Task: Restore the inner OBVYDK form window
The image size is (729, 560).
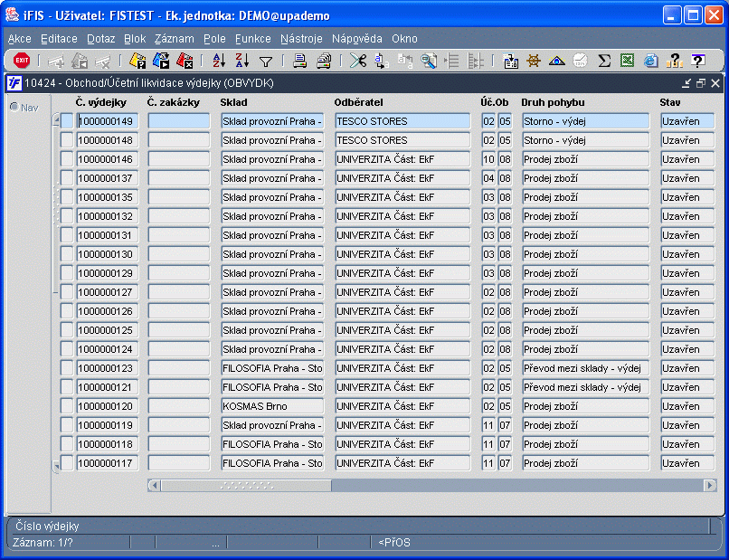Action: tap(701, 83)
